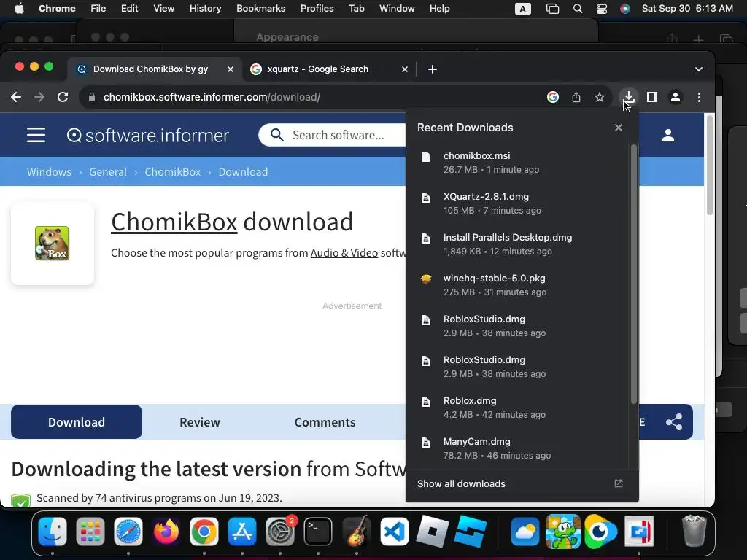Open the Trash in the dock
This screenshot has width=747, height=560.
[x=694, y=531]
